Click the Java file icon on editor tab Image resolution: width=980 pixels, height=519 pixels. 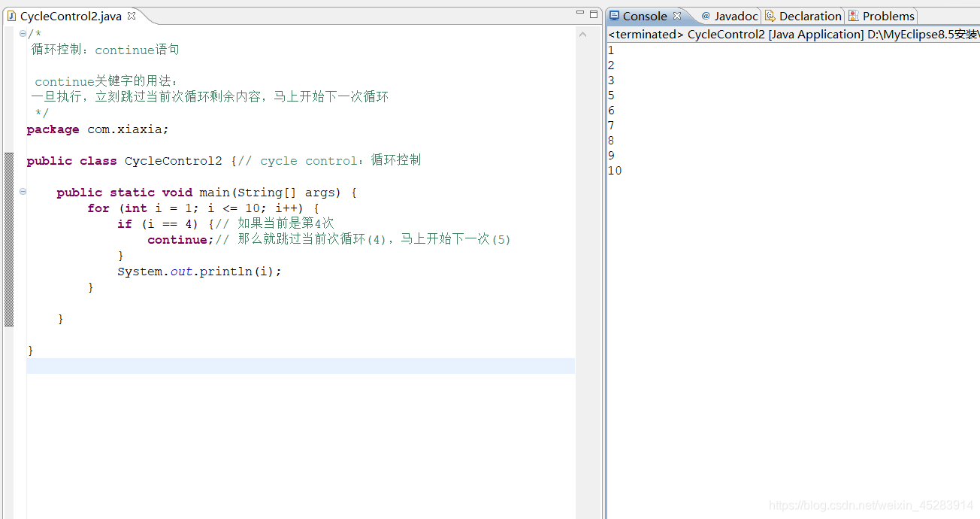[x=12, y=16]
